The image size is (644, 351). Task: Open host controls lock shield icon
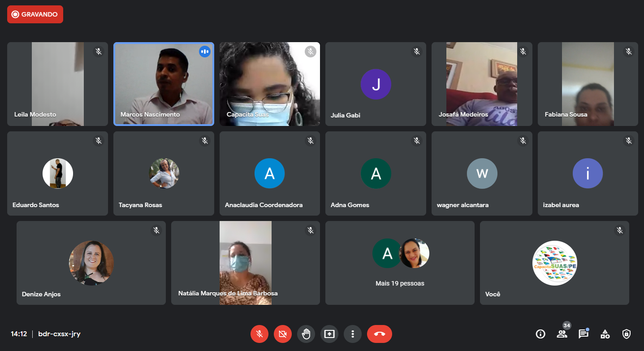[627, 334]
